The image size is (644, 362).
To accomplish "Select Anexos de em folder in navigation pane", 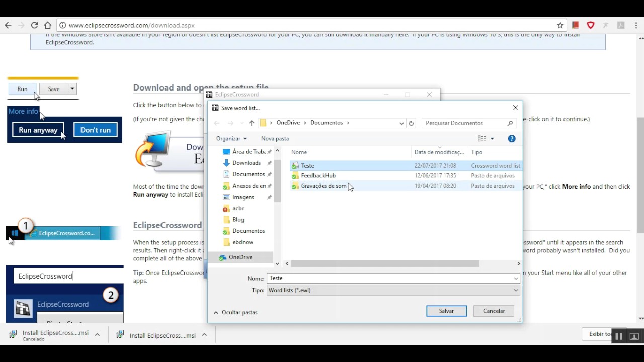I will click(245, 186).
